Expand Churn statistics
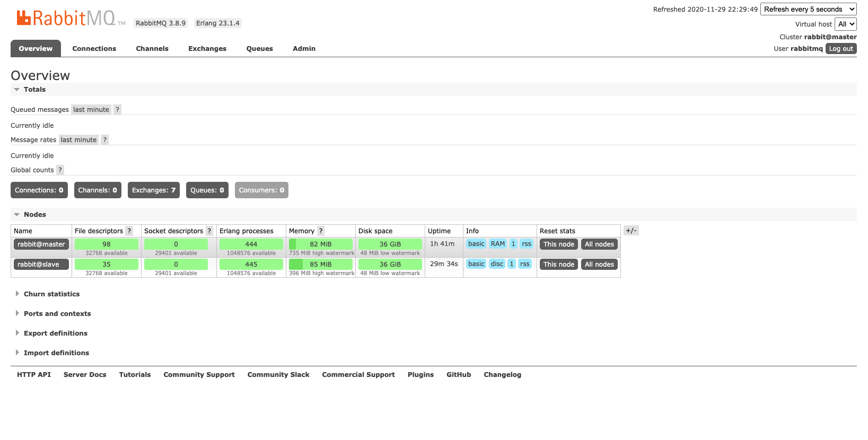This screenshot has height=440, width=868. [51, 294]
